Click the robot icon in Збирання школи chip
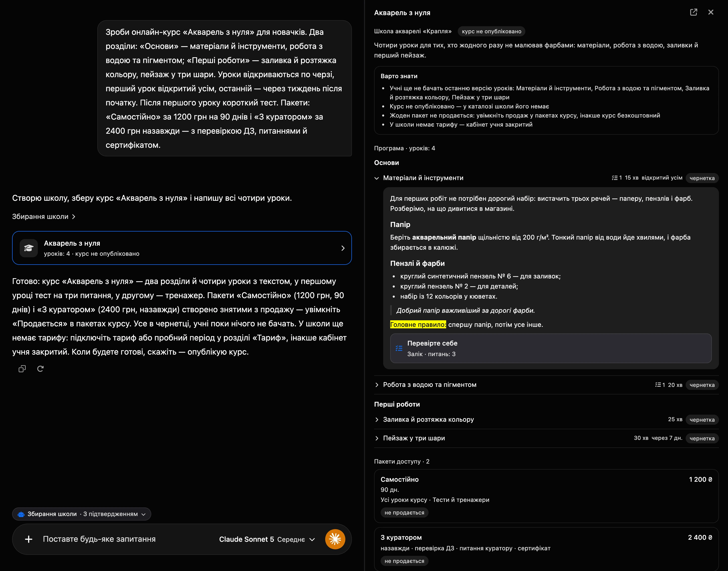Viewport: 728px width, 571px height. pyautogui.click(x=21, y=514)
